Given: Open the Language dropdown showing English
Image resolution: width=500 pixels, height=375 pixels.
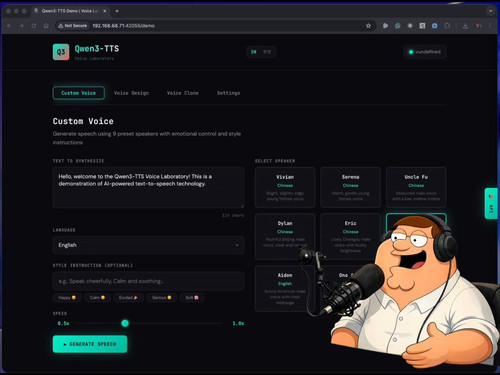Looking at the screenshot, I should coord(148,245).
